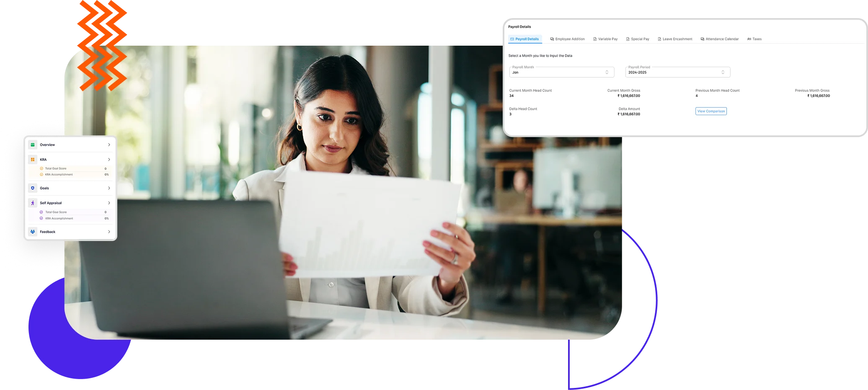Click the green Overview calendar icon

[33, 145]
